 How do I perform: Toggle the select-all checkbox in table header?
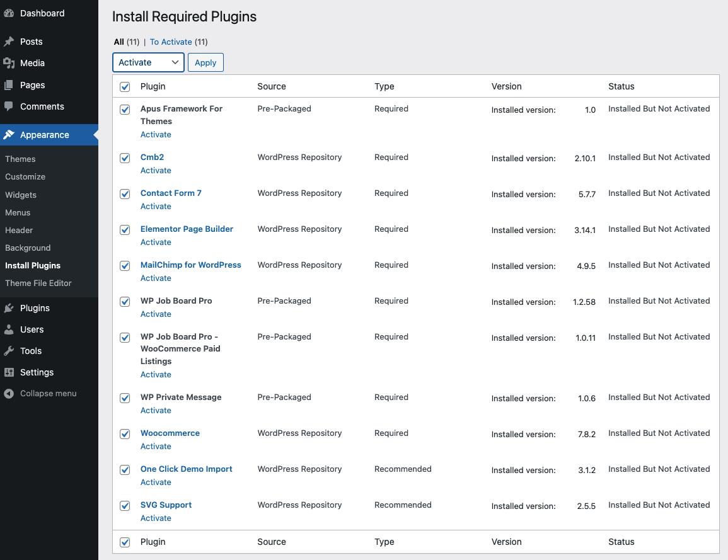(x=125, y=87)
